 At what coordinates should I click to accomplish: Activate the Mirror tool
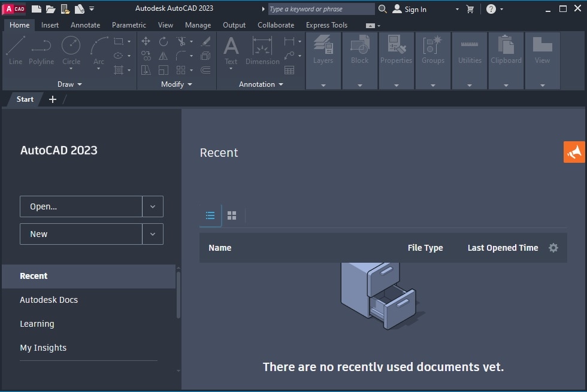163,56
